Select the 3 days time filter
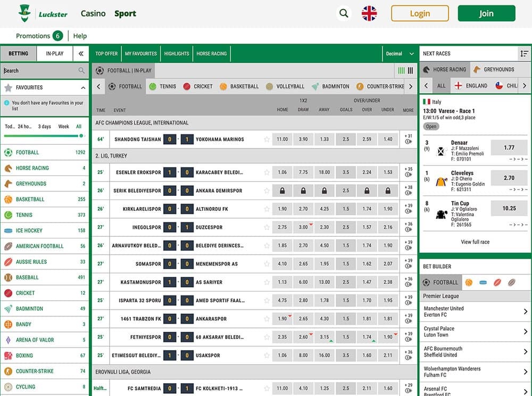532x396 pixels. coord(45,126)
